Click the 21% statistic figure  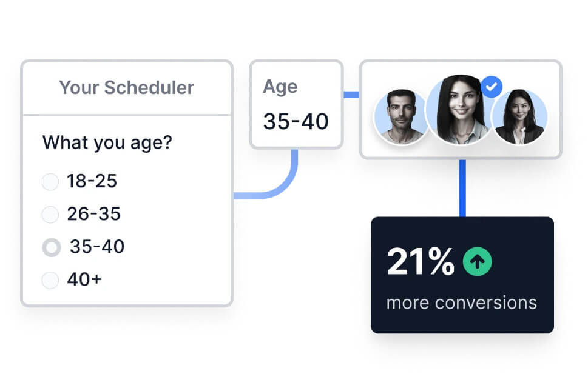420,262
